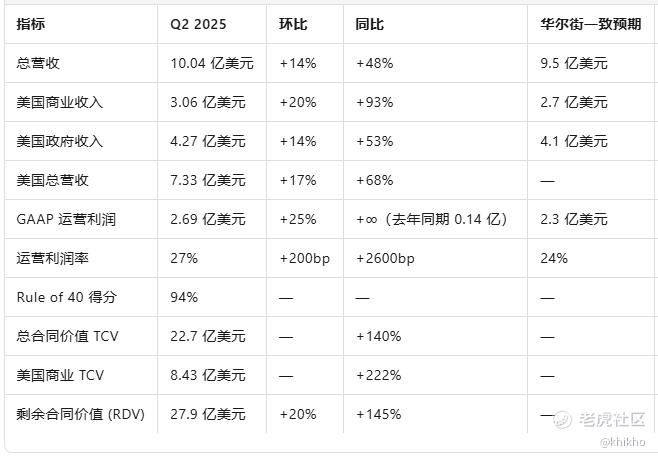This screenshot has height=457, width=658.
Task: Select the 7.33 亿美元 cell
Action: coord(208,180)
